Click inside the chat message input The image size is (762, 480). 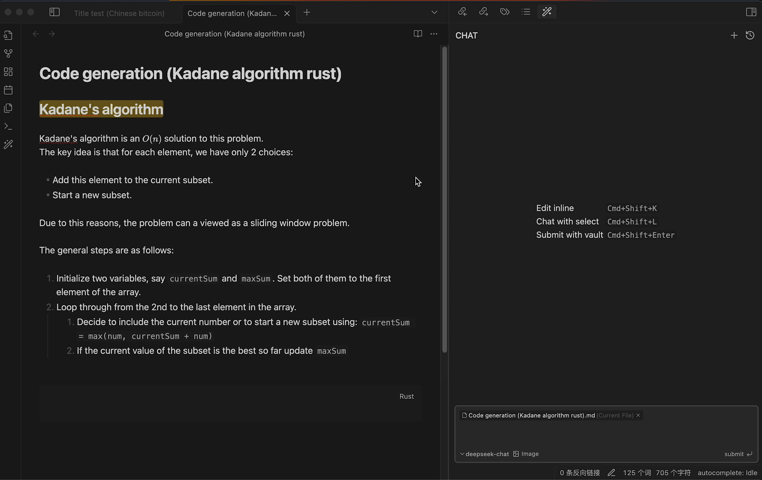[x=605, y=434]
